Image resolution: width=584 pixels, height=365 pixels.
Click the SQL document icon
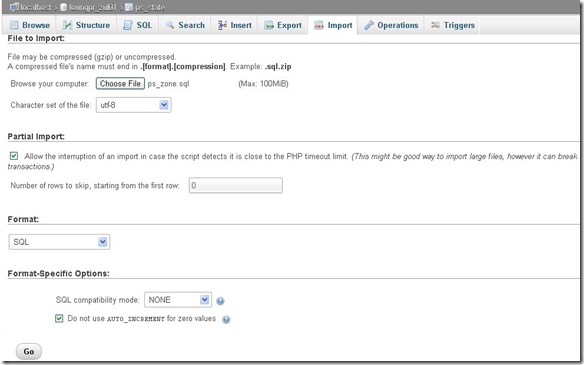point(128,25)
